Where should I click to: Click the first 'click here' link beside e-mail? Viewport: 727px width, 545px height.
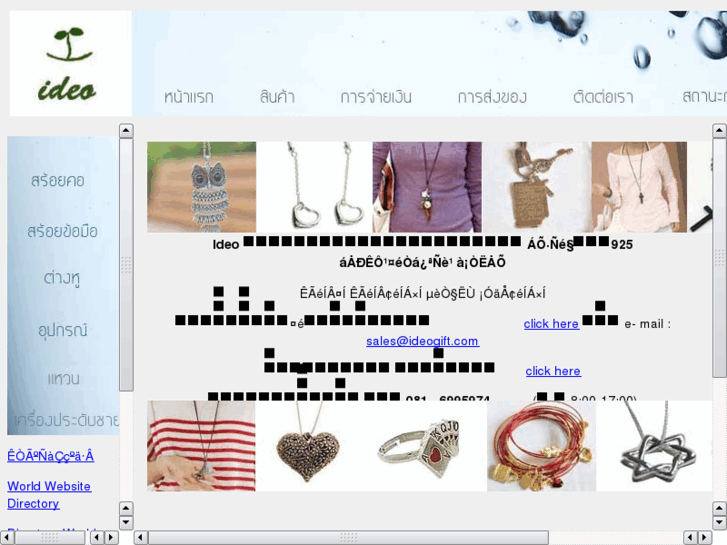(x=551, y=324)
